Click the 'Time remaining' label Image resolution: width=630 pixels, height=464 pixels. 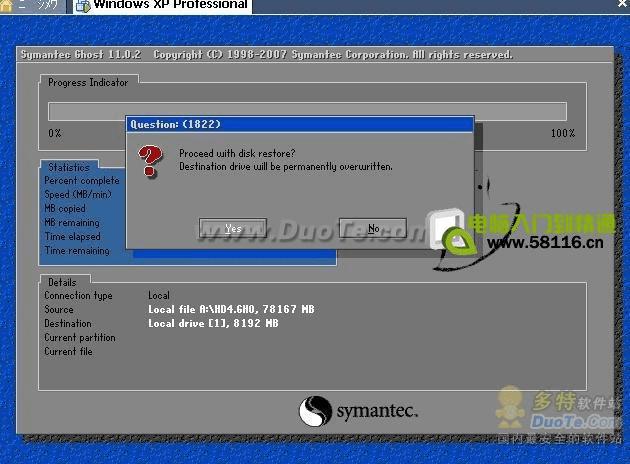click(x=77, y=251)
